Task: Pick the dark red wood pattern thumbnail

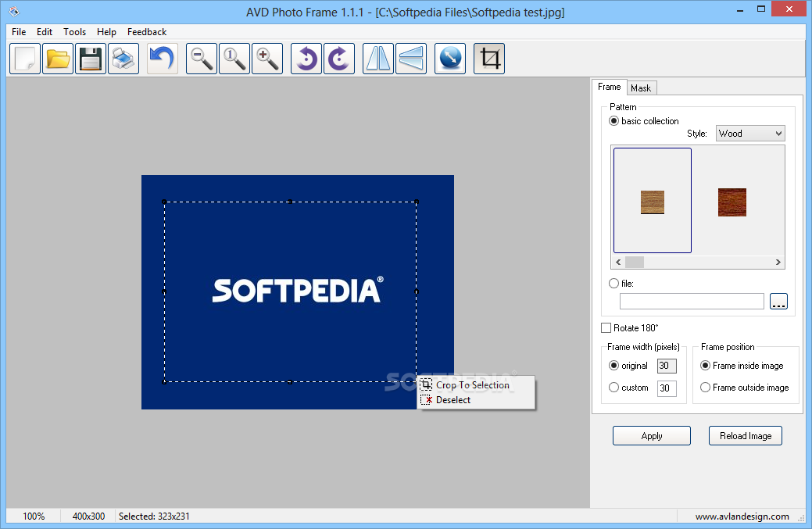Action: tap(732, 202)
